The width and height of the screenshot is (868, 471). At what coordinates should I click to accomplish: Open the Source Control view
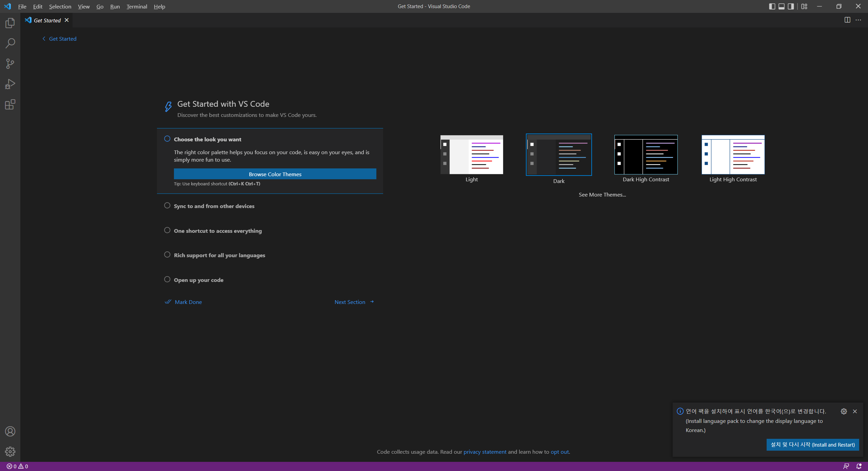(10, 64)
